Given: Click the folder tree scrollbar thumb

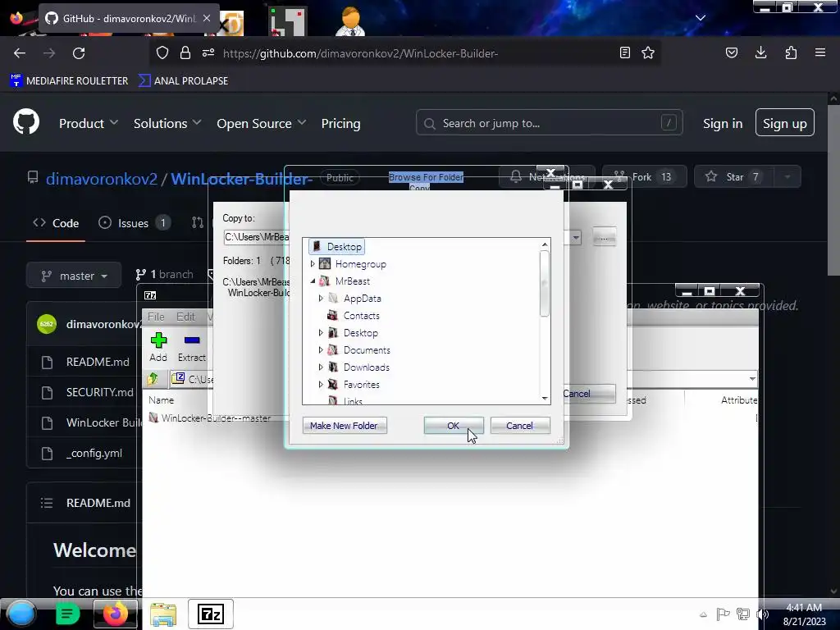Looking at the screenshot, I should [545, 284].
